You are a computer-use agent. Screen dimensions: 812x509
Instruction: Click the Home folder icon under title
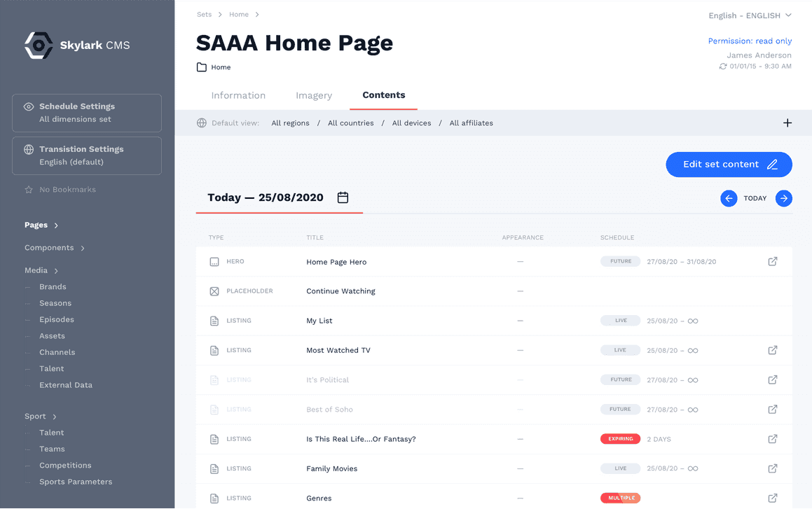coord(202,67)
